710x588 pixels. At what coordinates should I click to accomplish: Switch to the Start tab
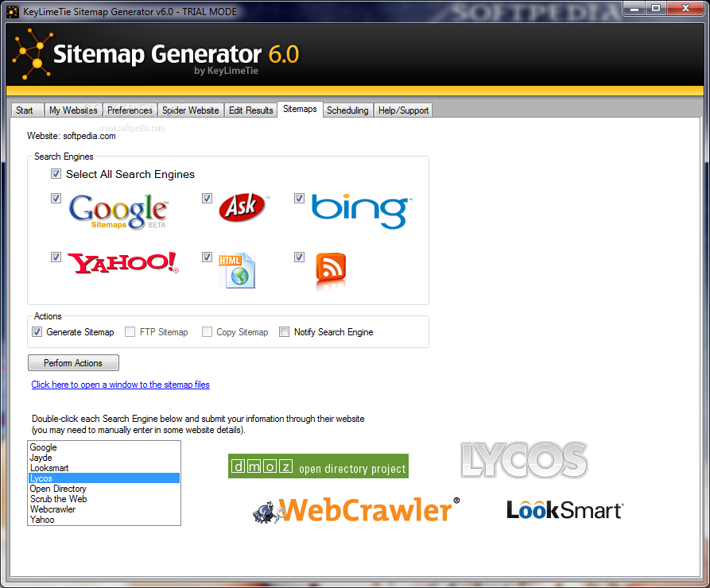27,110
